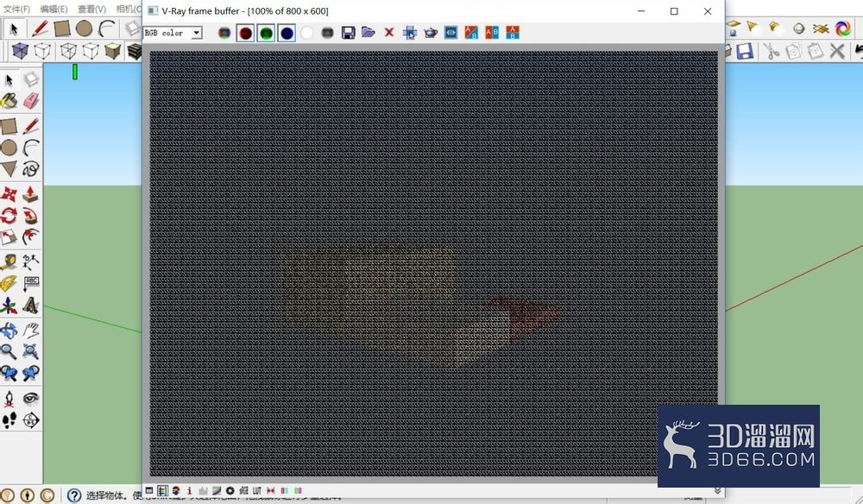Click the Cut scissors icon in SketchUp toolbar
Screen dimensions: 863x504
pyautogui.click(x=772, y=51)
